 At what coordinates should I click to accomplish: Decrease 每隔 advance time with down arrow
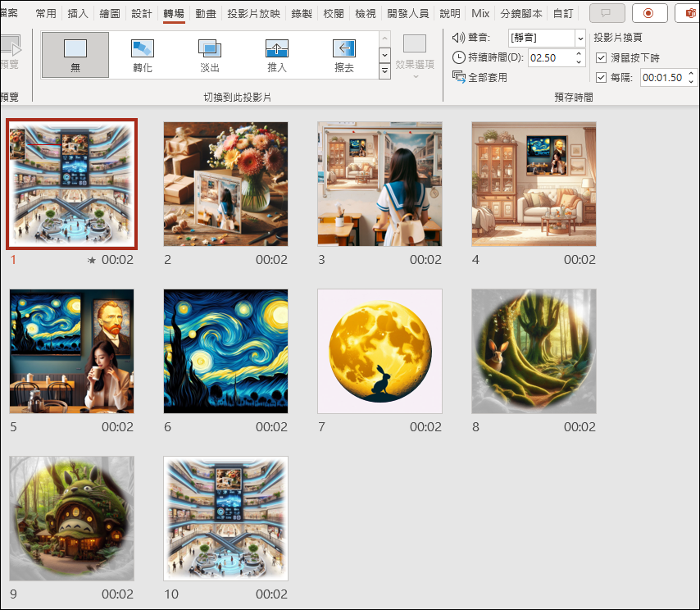pyautogui.click(x=691, y=82)
